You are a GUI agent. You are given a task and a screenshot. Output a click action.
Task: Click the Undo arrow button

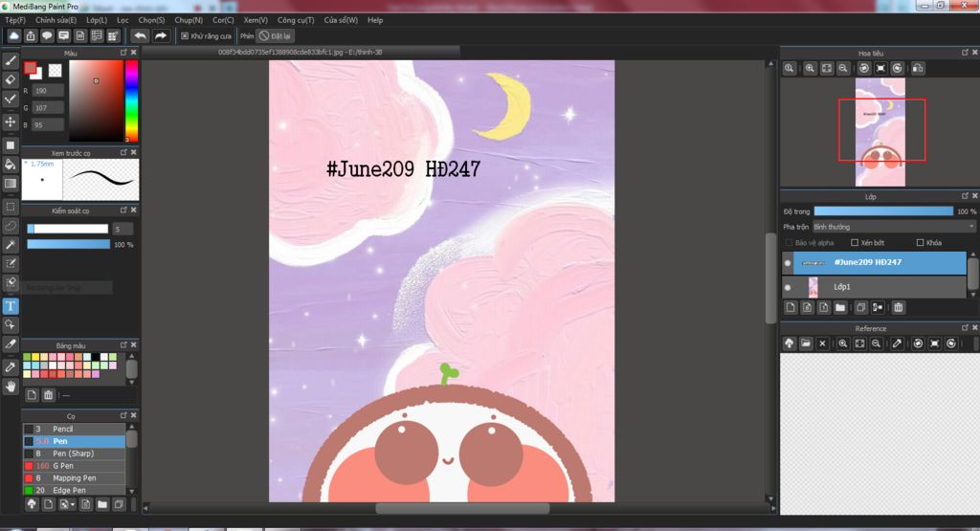pos(141,36)
